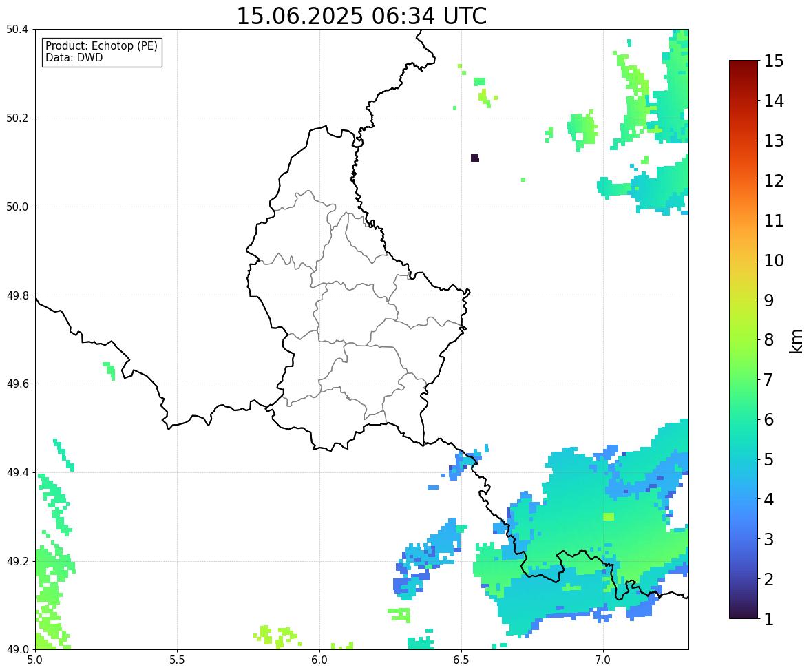Click the title "15.06.2025 06:34 UTC"
Viewport: 811px width, 672px height.
(361, 16)
